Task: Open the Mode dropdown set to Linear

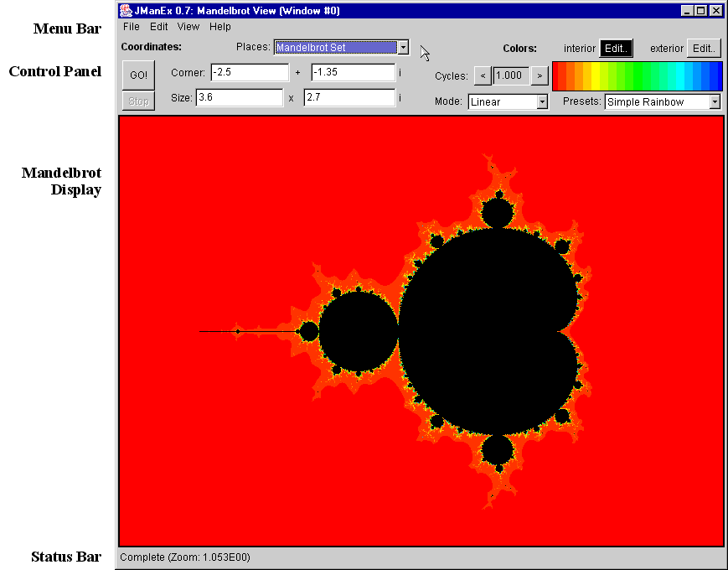Action: click(541, 101)
